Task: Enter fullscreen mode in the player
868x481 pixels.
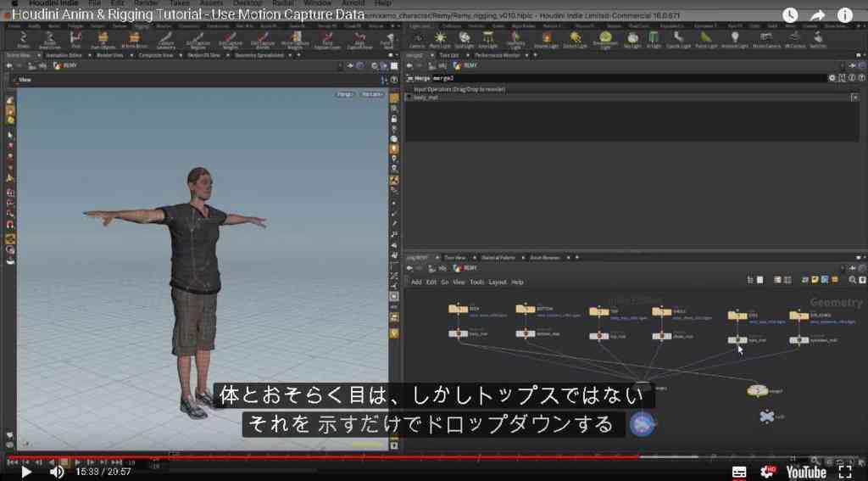Action: click(x=845, y=473)
